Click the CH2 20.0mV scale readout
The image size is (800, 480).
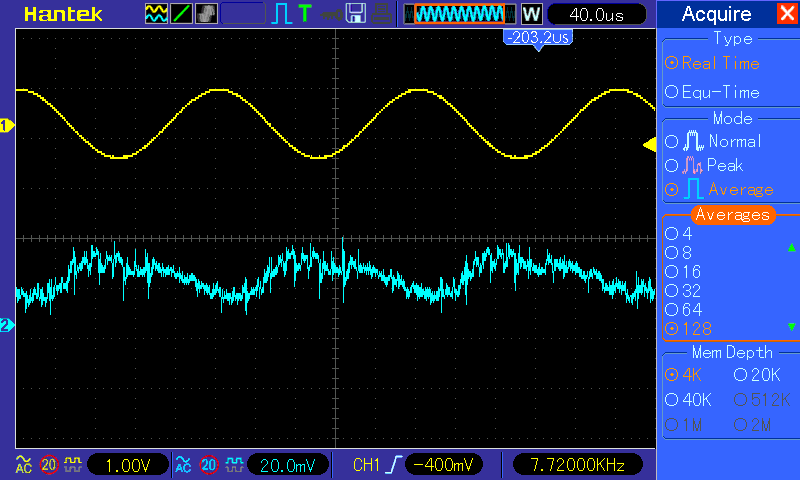[288, 465]
